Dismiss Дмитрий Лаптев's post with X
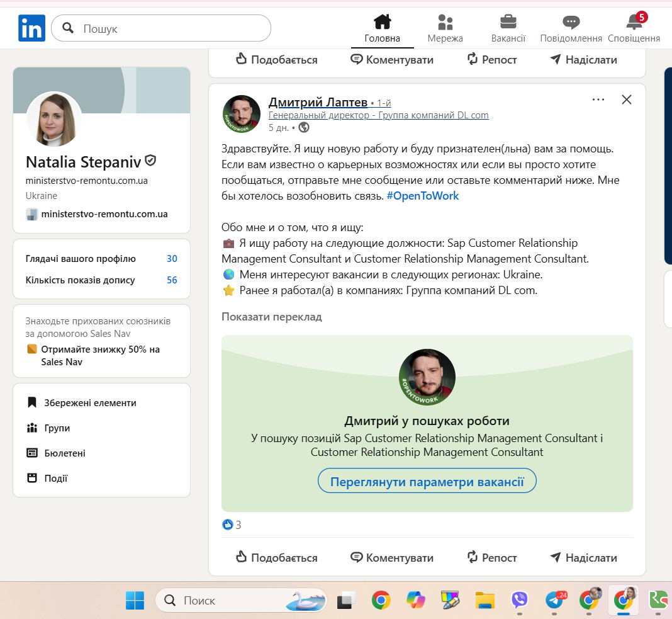672x619 pixels. (x=627, y=99)
